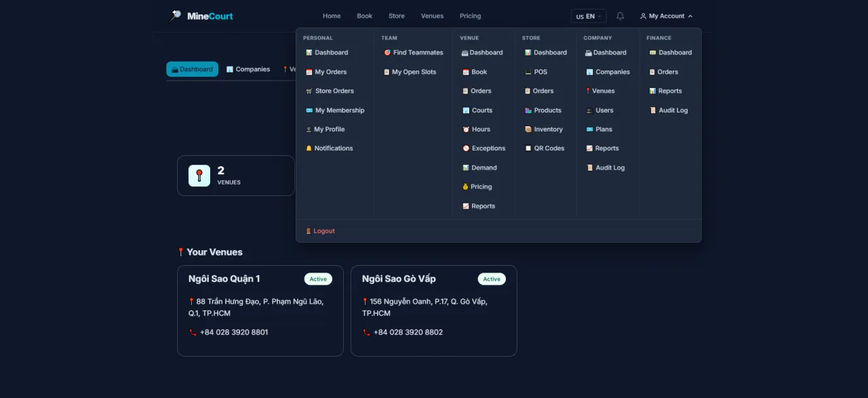Screen dimensions: 868x398
Task: Open the Finance Audit Log
Action: click(668, 111)
